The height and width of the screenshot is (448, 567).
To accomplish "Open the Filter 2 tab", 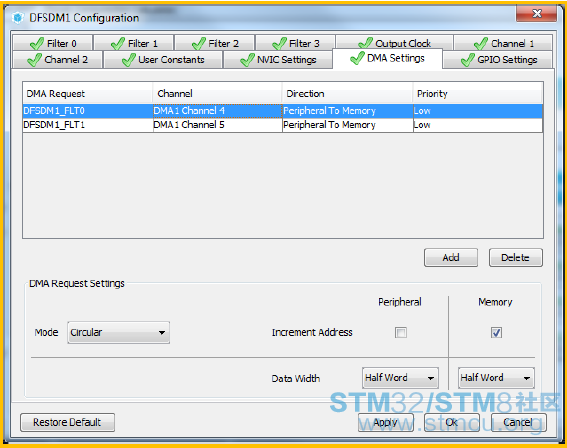I will tap(215, 43).
